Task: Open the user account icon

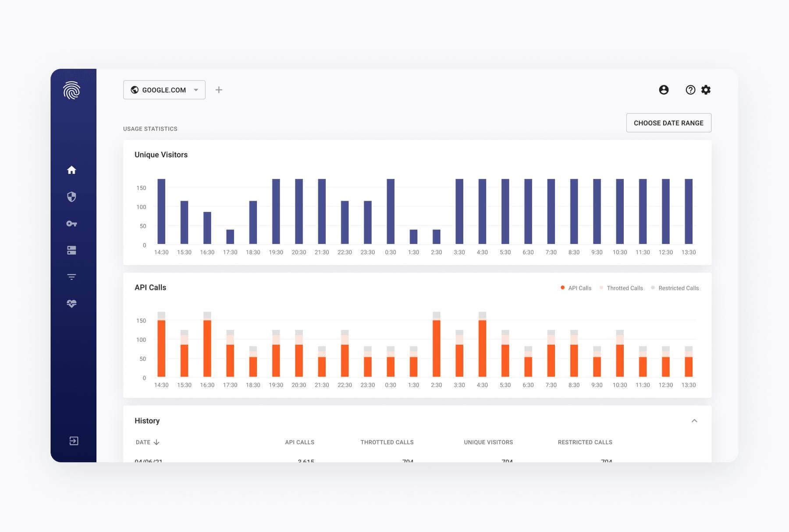Action: tap(664, 90)
